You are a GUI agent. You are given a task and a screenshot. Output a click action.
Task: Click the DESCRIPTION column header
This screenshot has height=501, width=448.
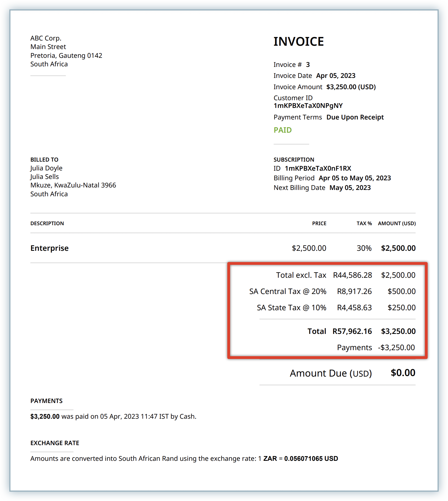[47, 223]
